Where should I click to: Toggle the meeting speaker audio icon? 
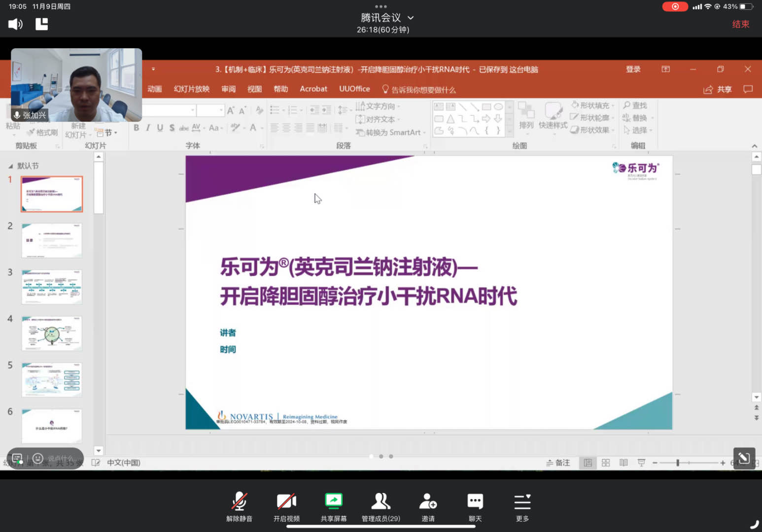pyautogui.click(x=15, y=24)
